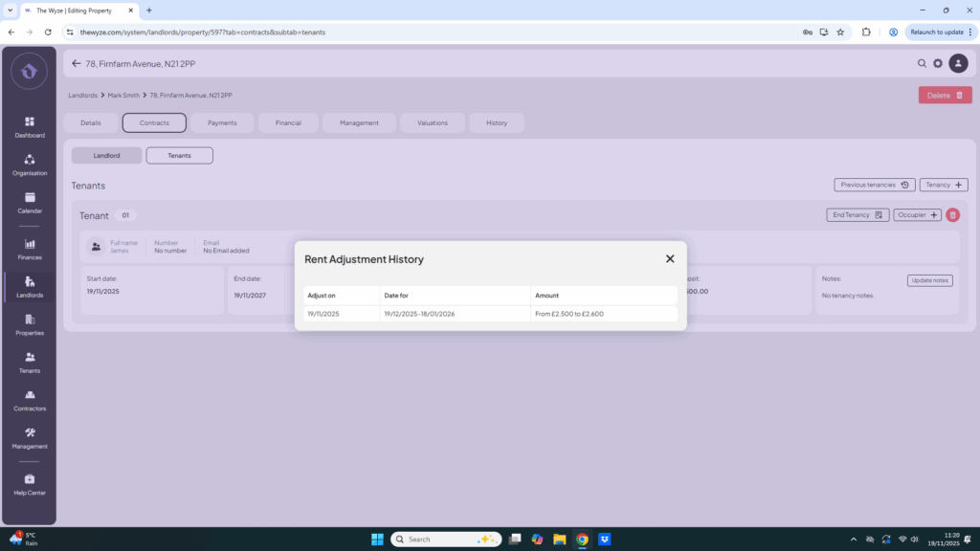
Task: Open the Organisation sidebar icon
Action: (29, 165)
